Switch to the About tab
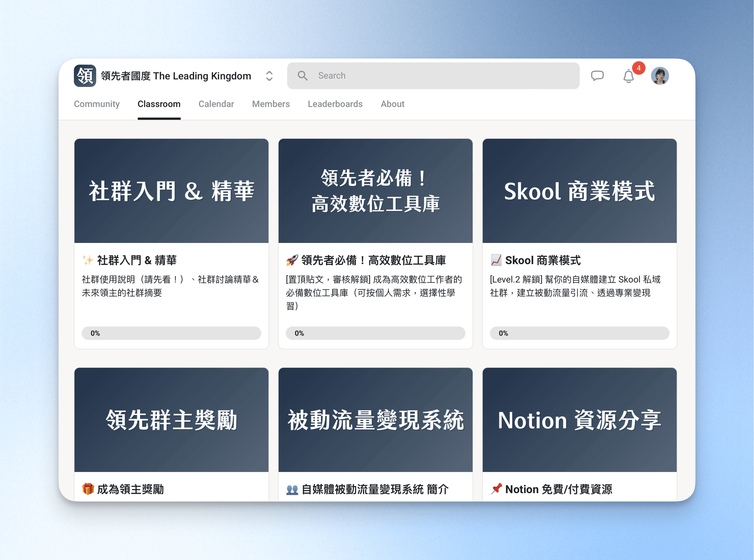 (x=392, y=104)
